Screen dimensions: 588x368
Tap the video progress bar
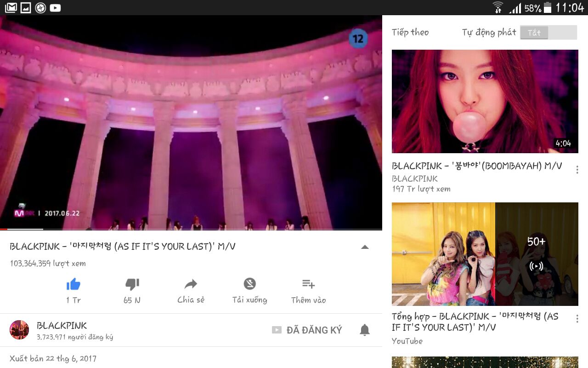[191, 229]
